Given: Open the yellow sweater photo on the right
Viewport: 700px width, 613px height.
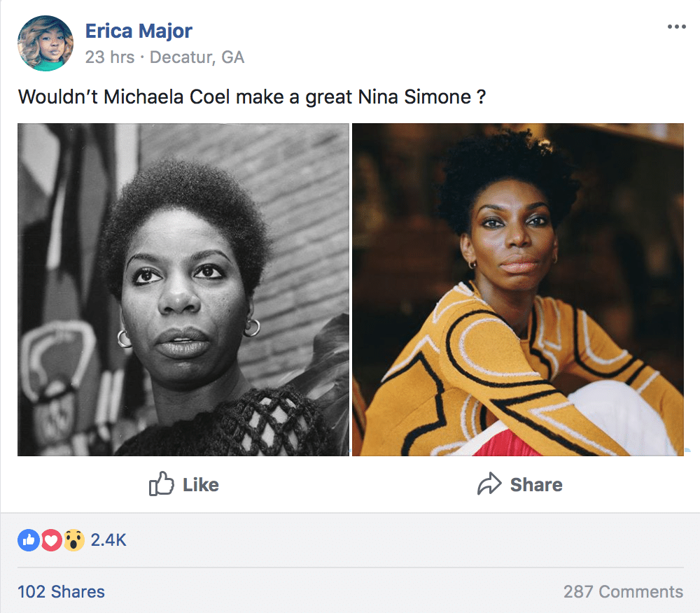Looking at the screenshot, I should [x=518, y=290].
